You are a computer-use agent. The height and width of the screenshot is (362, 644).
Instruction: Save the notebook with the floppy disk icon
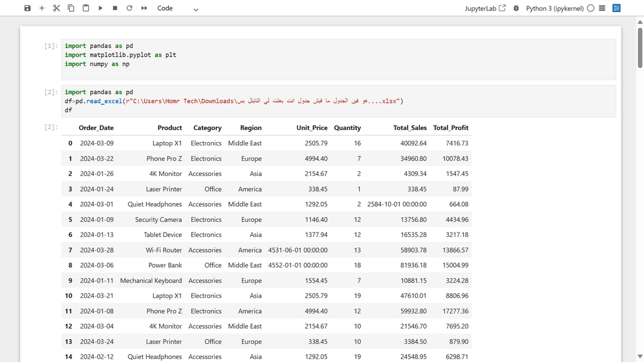point(27,8)
